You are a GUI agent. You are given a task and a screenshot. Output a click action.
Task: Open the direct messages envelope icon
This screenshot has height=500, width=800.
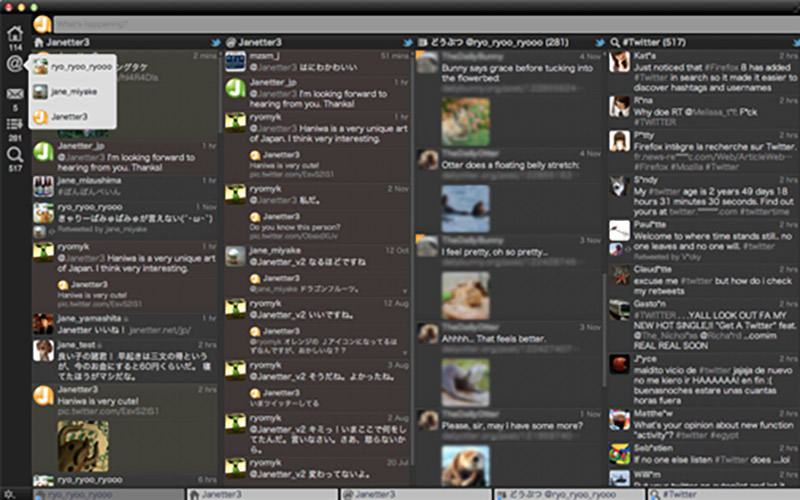tap(15, 94)
